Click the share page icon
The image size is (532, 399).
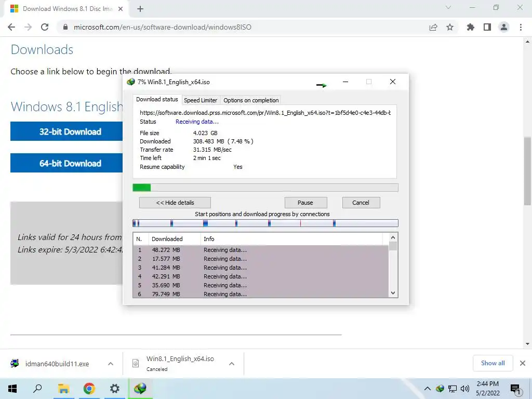(x=433, y=27)
